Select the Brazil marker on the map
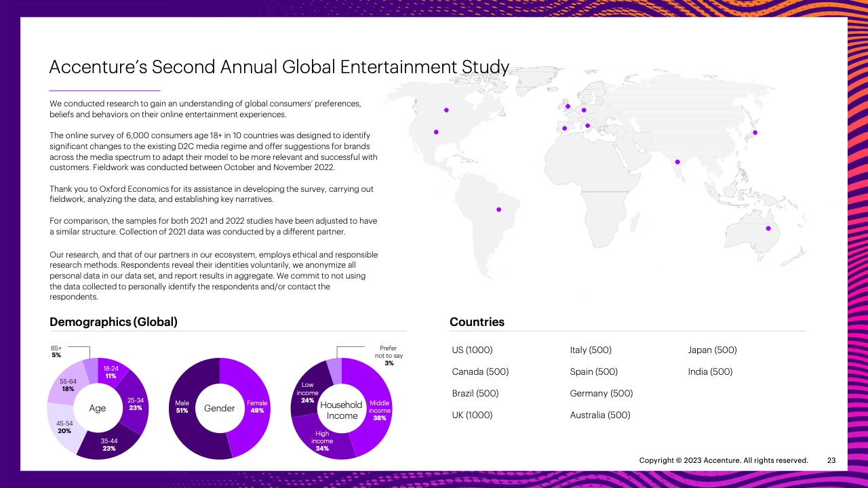This screenshot has height=488, width=868. pyautogui.click(x=498, y=209)
